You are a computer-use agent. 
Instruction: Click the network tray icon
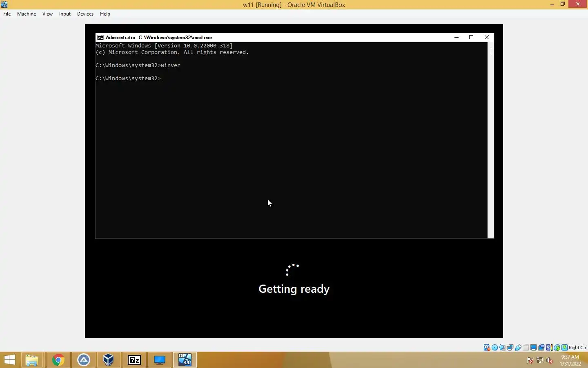pos(540,360)
